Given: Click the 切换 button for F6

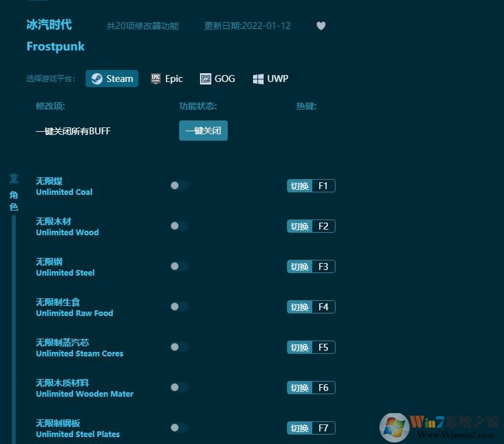Looking at the screenshot, I should click(300, 388).
